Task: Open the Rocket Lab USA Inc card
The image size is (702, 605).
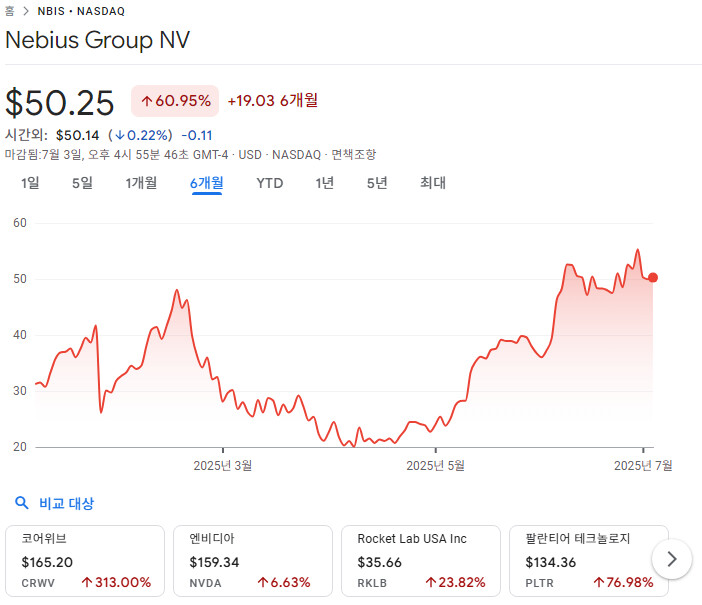Action: coord(421,560)
